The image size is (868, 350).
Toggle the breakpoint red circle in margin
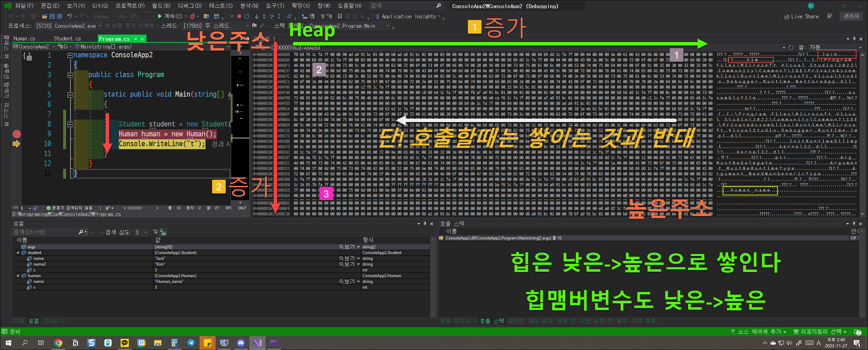16,134
